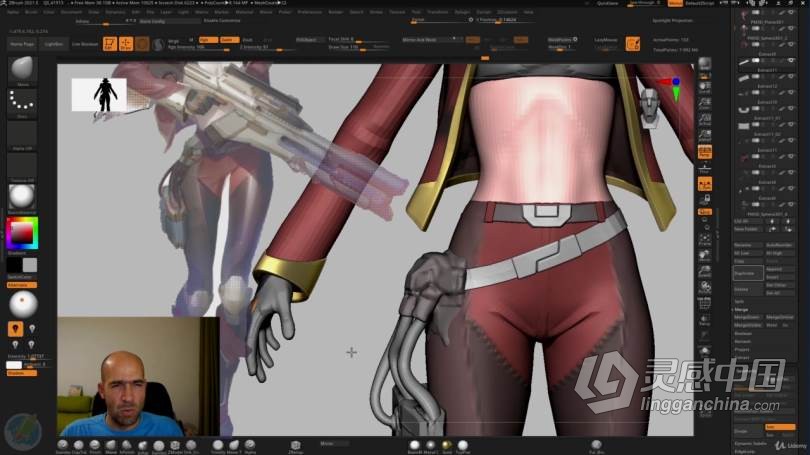
Task: Expand the Project section
Action: [x=742, y=350]
